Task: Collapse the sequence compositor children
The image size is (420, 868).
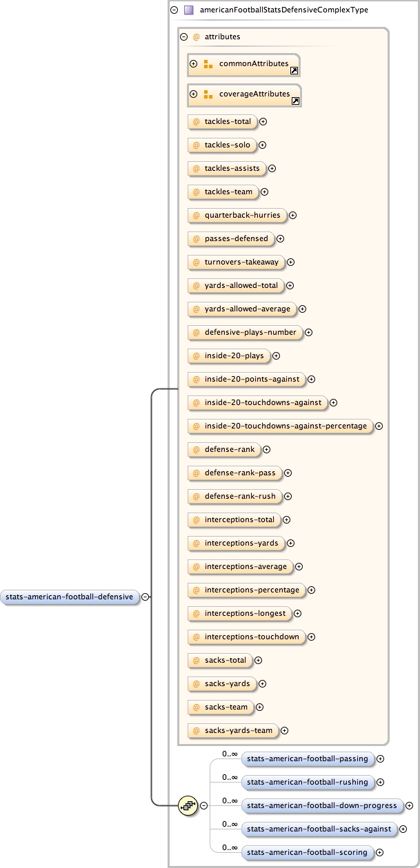Action: point(204,805)
